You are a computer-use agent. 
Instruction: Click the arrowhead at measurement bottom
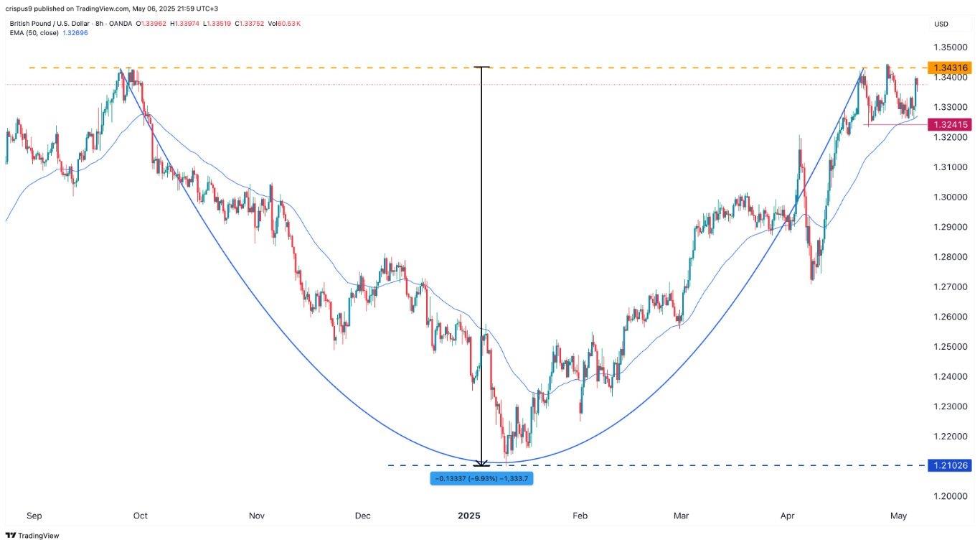481,463
